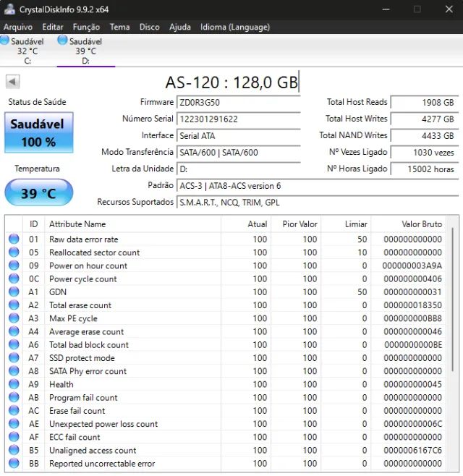The image size is (463, 476).
Task: Click raw value 000006167C6
Action: (413, 450)
